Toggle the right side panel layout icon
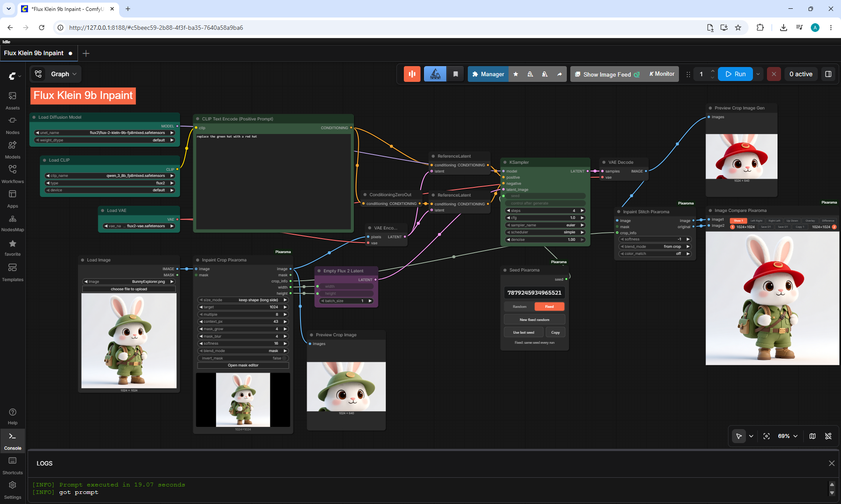 tap(828, 74)
